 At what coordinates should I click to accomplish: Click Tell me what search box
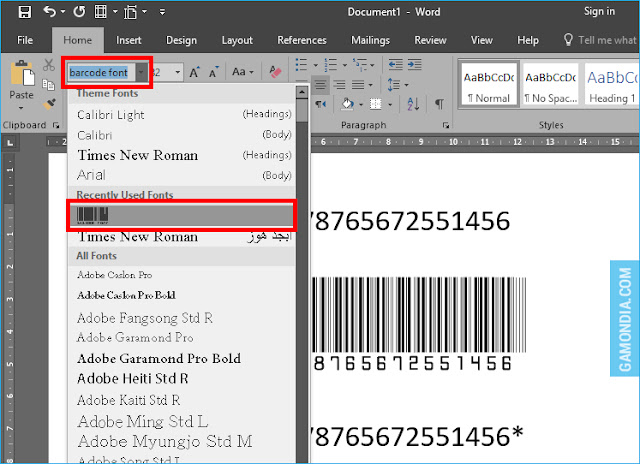600,40
